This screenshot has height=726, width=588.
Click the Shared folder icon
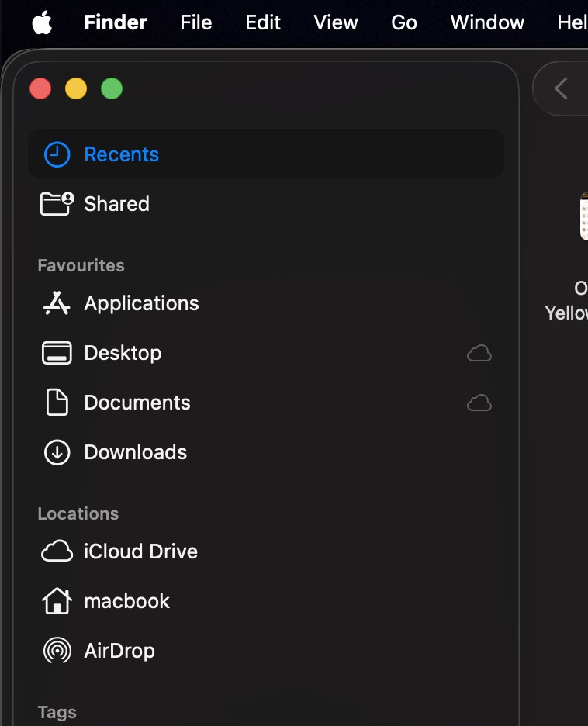click(x=56, y=203)
